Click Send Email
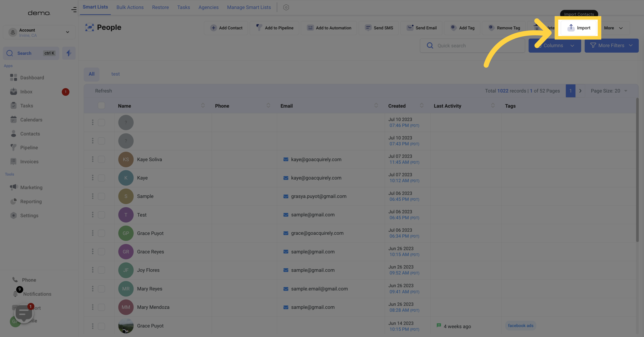 [421, 28]
